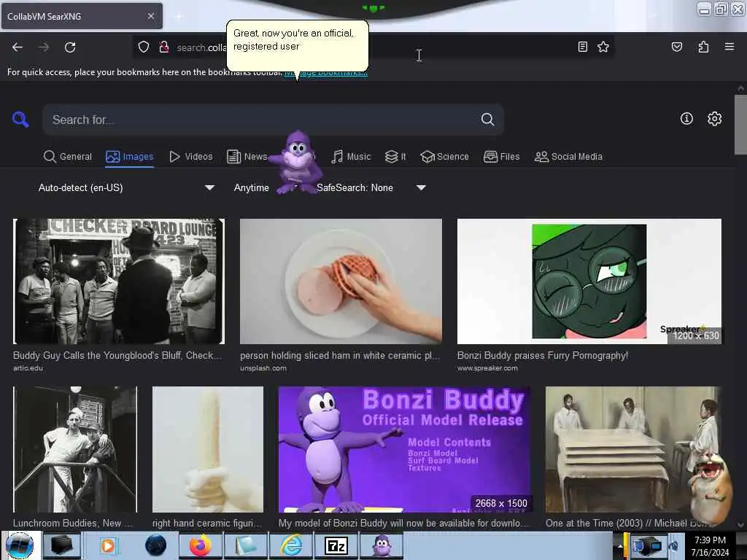Open 7-Zip from the taskbar
Viewport: 747px width, 560px height.
tap(336, 545)
